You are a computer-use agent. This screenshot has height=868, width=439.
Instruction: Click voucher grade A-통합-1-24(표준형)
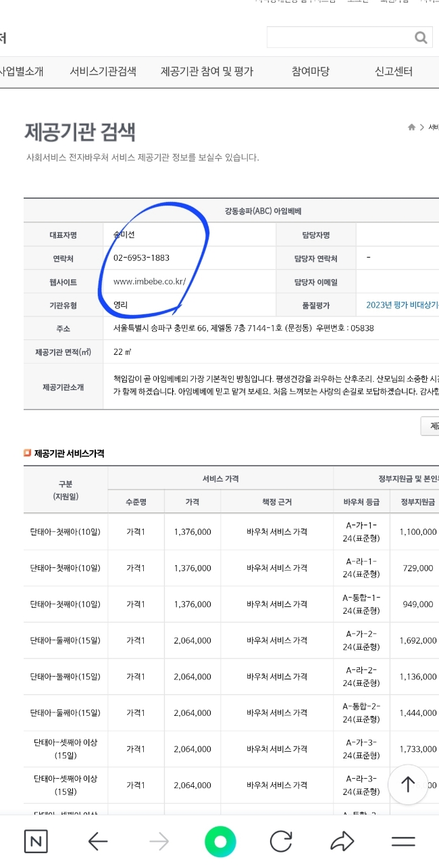(361, 604)
